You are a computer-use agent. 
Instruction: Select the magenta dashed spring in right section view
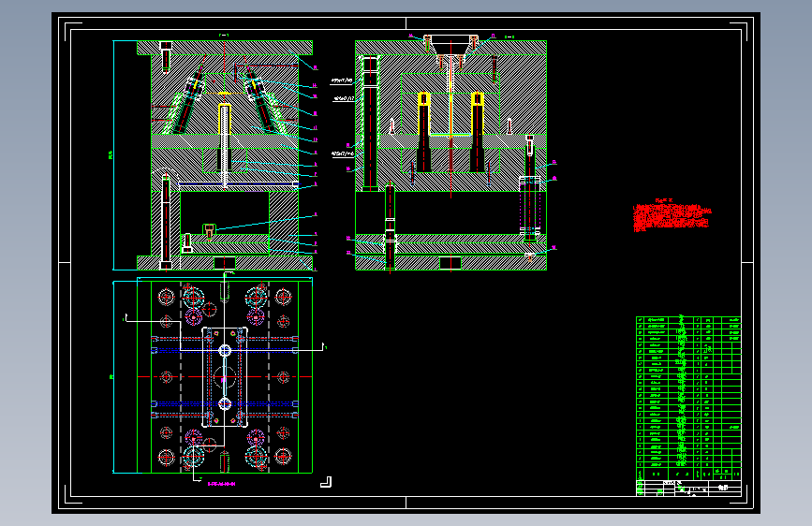point(530,206)
